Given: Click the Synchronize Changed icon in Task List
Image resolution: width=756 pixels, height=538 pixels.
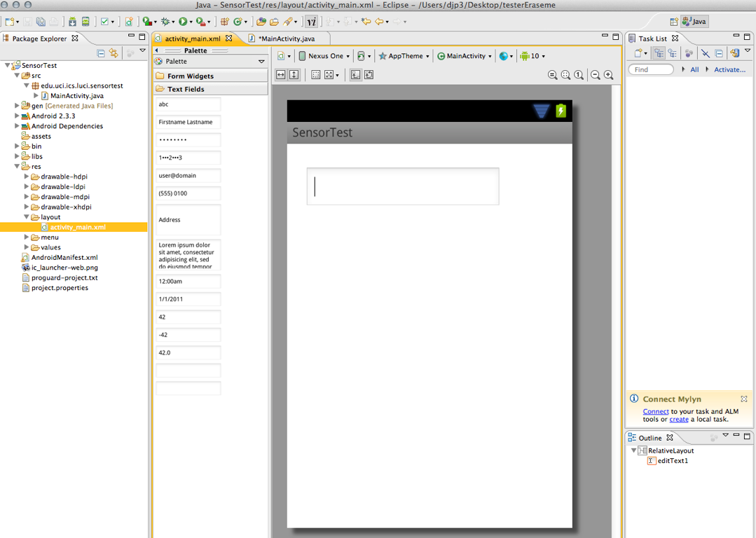Looking at the screenshot, I should pyautogui.click(x=734, y=53).
